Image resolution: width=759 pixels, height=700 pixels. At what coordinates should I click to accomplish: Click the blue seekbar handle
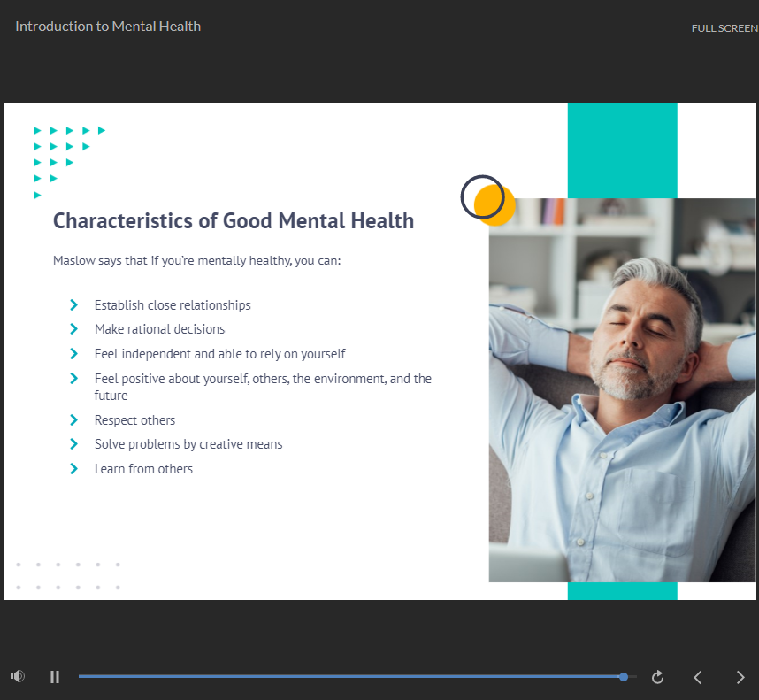[624, 677]
